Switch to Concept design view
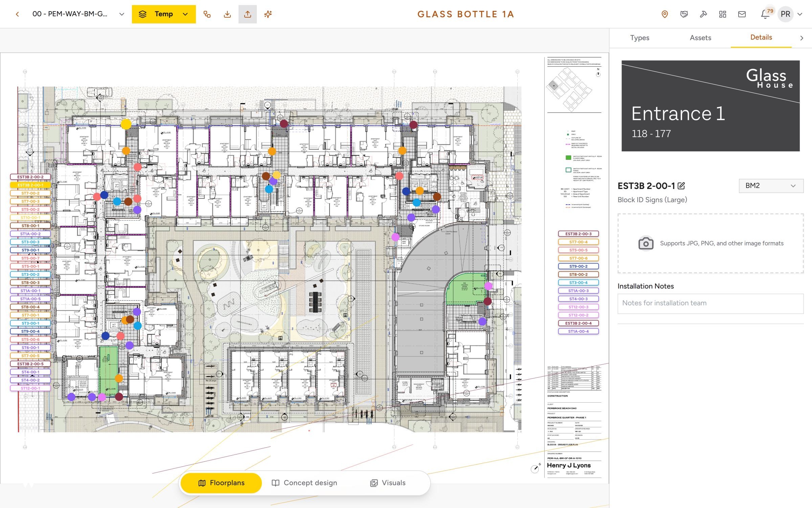Screen dimensions: 812x508 [x=304, y=483]
